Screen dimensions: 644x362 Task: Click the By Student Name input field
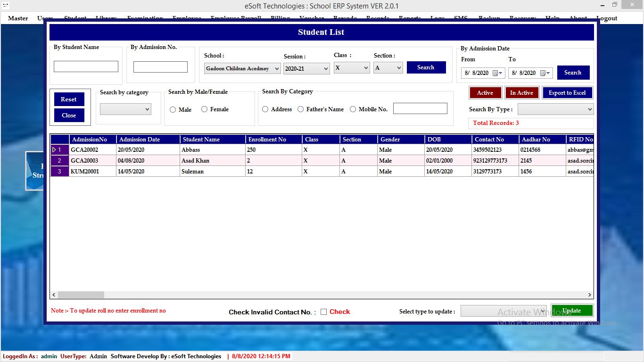pyautogui.click(x=86, y=66)
